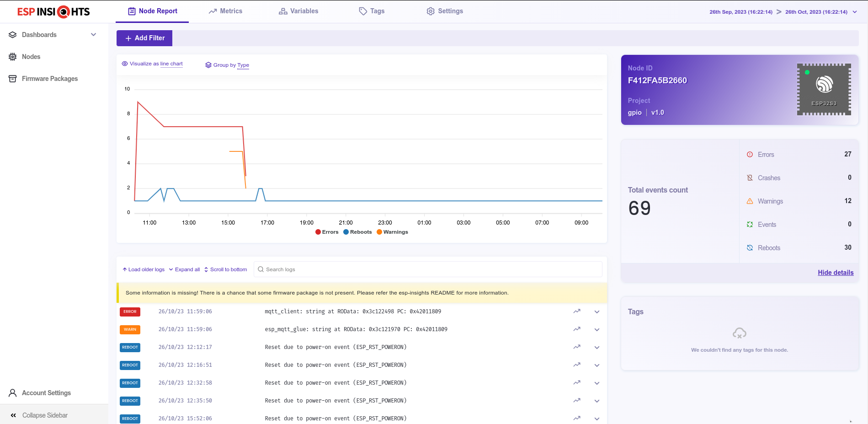
Task: Open trend chart for 12:32:58 reboot log
Action: (x=577, y=383)
